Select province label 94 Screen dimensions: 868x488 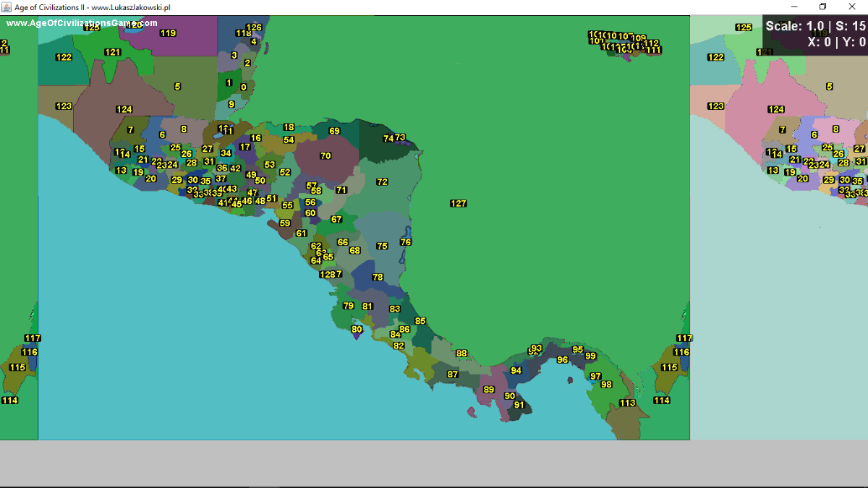516,370
